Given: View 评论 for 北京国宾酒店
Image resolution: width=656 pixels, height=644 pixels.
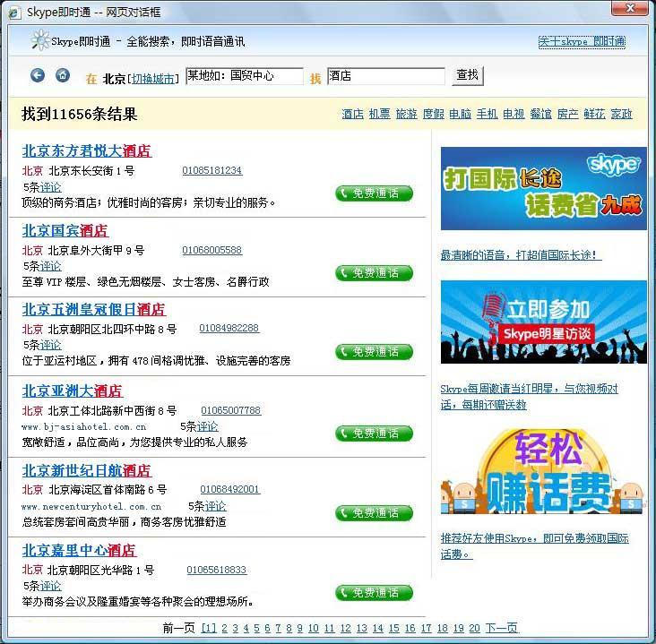Looking at the screenshot, I should (50, 266).
